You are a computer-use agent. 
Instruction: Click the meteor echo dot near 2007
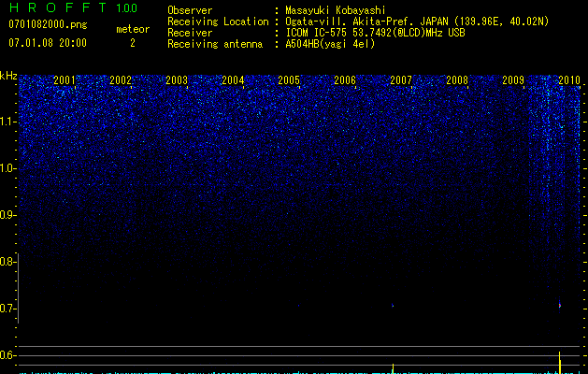coord(393,306)
